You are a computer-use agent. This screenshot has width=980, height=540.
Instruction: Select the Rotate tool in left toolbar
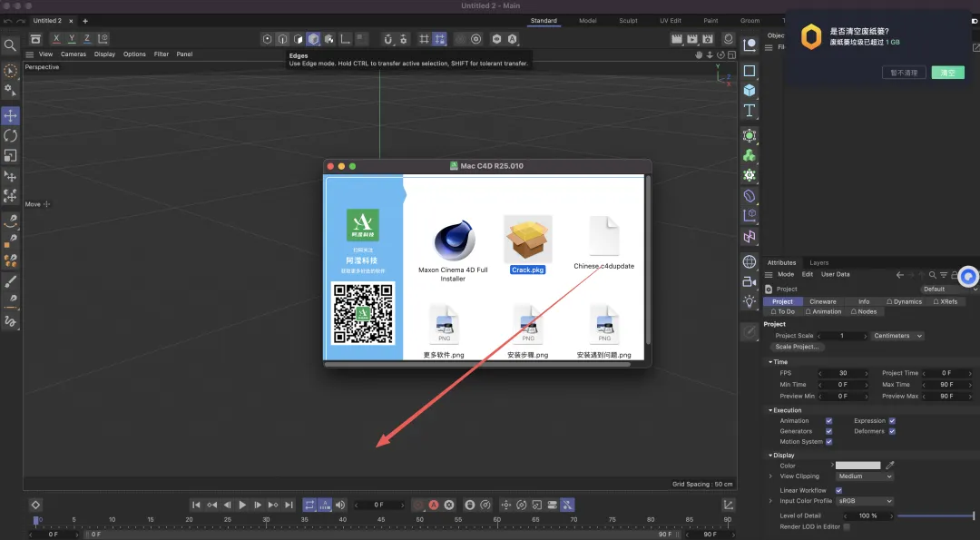point(11,135)
